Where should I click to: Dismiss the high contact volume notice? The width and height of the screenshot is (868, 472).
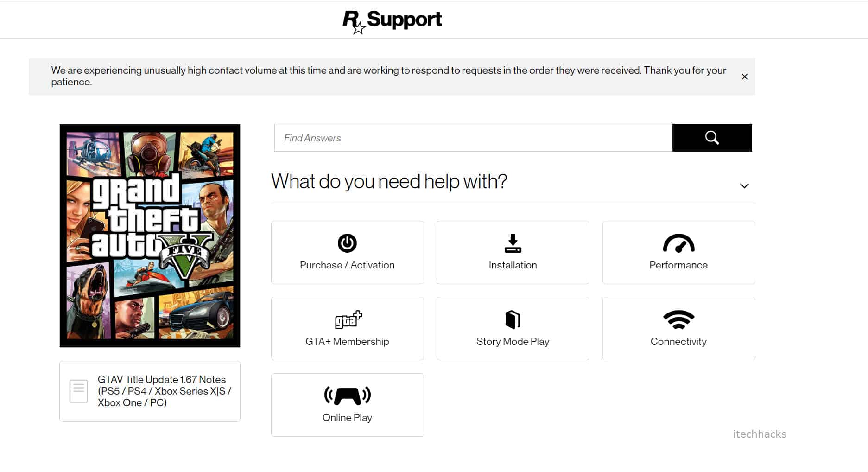point(744,77)
